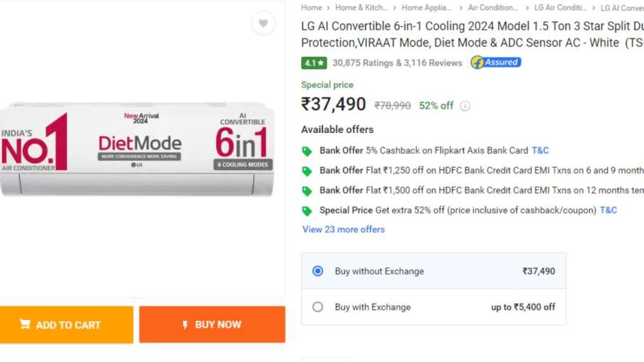Image resolution: width=644 pixels, height=362 pixels.
Task: Click the tag icon beside Flat ₹1,500 off offer
Action: click(307, 191)
